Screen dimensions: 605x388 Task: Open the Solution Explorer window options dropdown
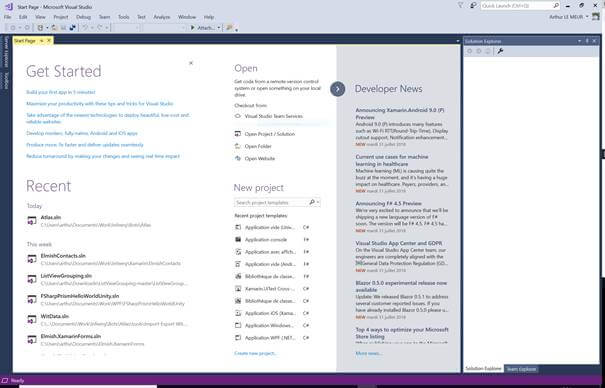pos(579,41)
